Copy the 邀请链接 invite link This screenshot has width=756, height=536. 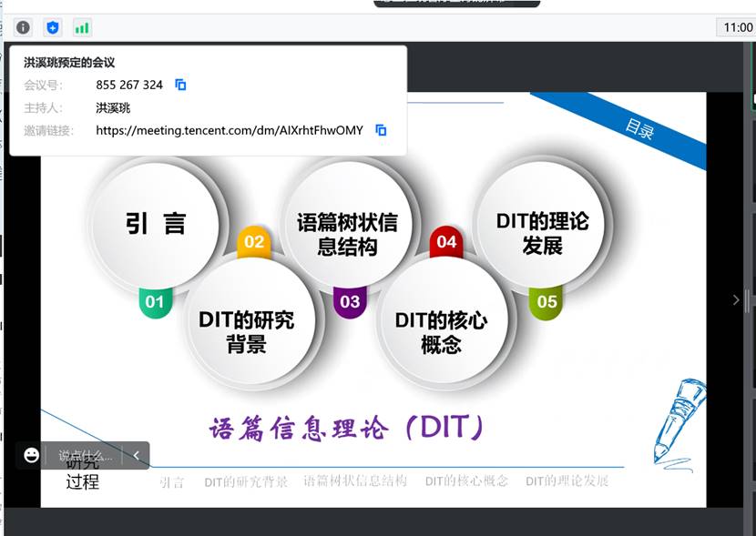pyautogui.click(x=381, y=129)
